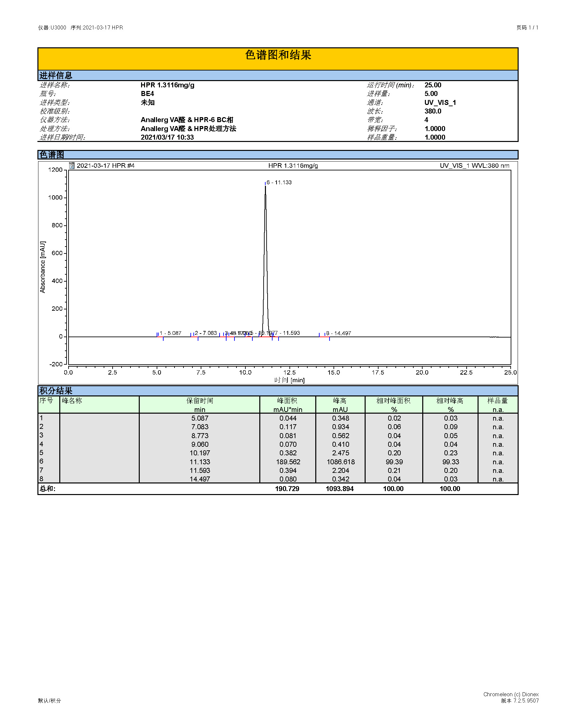Screen dimensions: 563x728
Task: Select the injection type value "未知"
Action: [x=148, y=102]
